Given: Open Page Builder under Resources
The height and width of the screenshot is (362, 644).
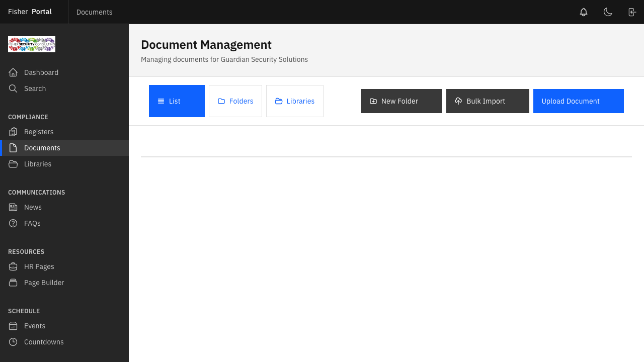Looking at the screenshot, I should 44,283.
